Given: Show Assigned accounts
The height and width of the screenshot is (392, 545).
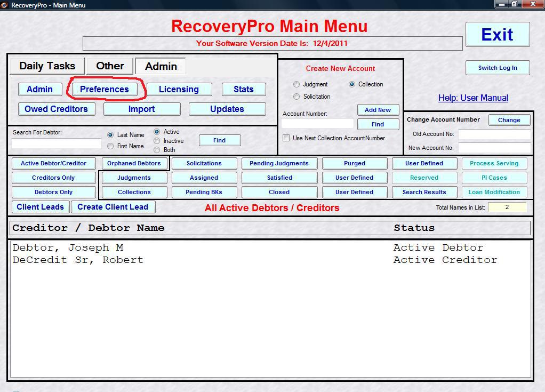Looking at the screenshot, I should [x=204, y=178].
